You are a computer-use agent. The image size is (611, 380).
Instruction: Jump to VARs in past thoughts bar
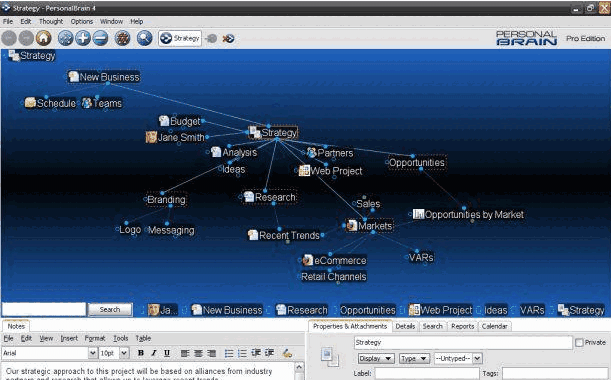pyautogui.click(x=532, y=310)
